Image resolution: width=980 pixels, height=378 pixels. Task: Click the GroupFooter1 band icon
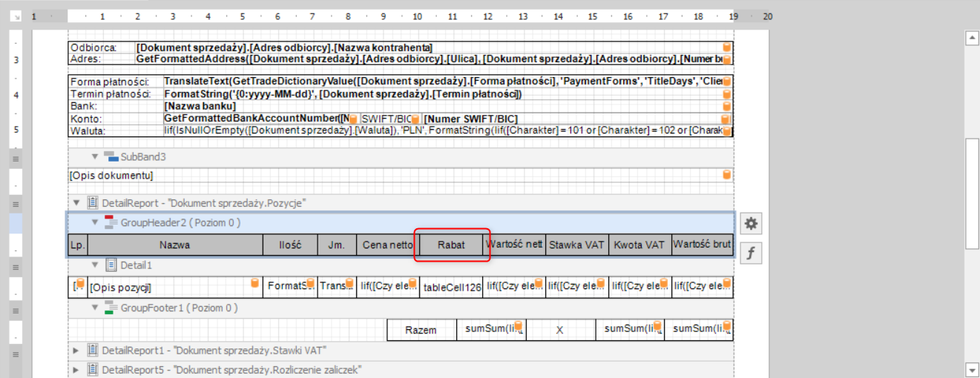point(111,308)
